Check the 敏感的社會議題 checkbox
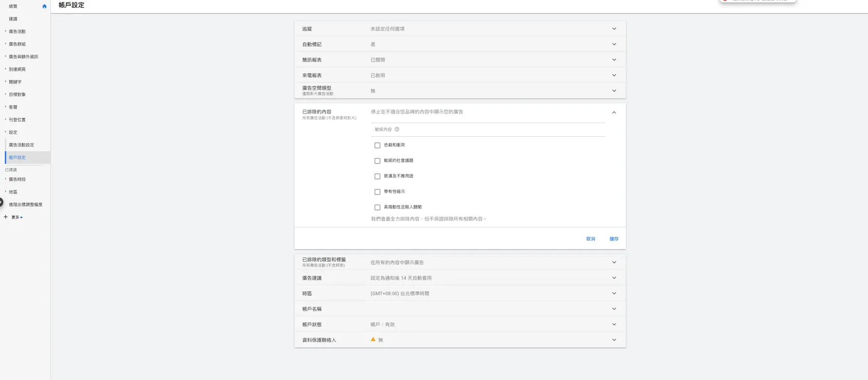The height and width of the screenshot is (380, 868). click(x=377, y=161)
